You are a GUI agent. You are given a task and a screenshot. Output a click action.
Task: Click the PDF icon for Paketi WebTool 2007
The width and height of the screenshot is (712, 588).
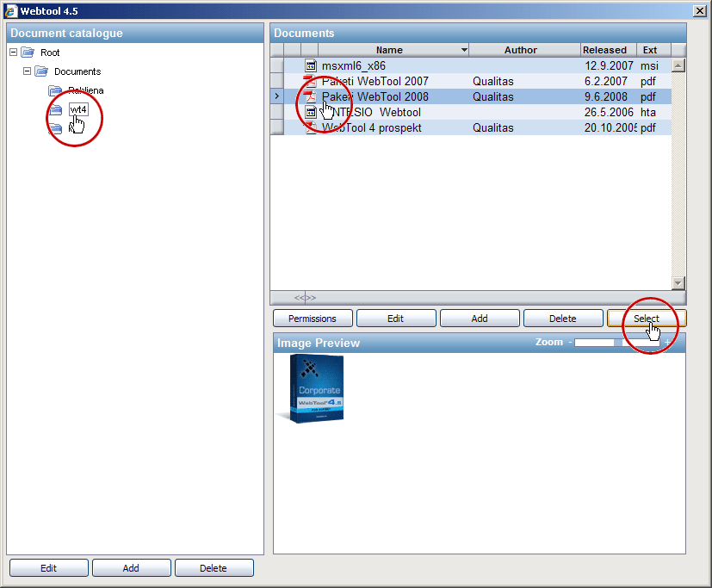[x=311, y=82]
